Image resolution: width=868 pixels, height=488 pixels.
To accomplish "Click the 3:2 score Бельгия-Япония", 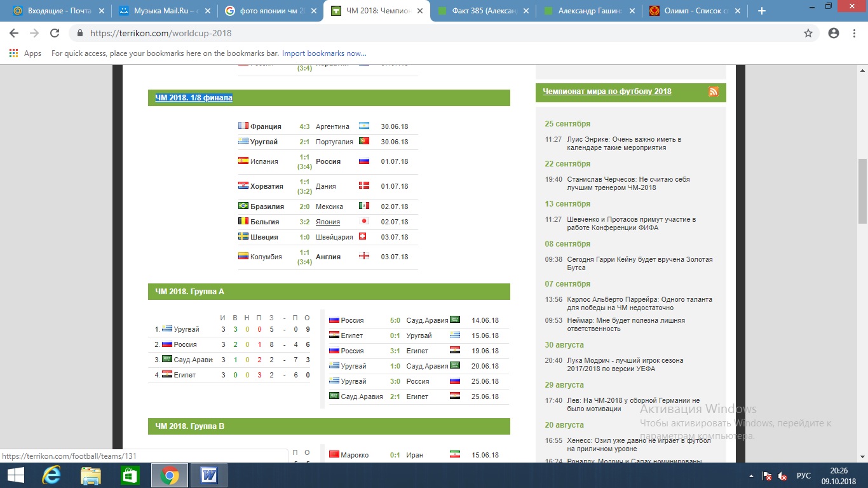I will point(304,222).
